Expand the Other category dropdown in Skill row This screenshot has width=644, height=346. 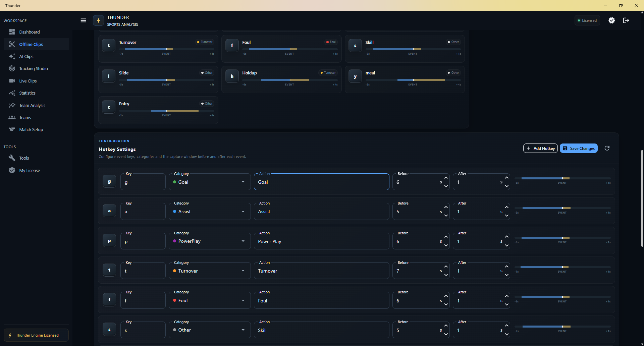pyautogui.click(x=210, y=330)
